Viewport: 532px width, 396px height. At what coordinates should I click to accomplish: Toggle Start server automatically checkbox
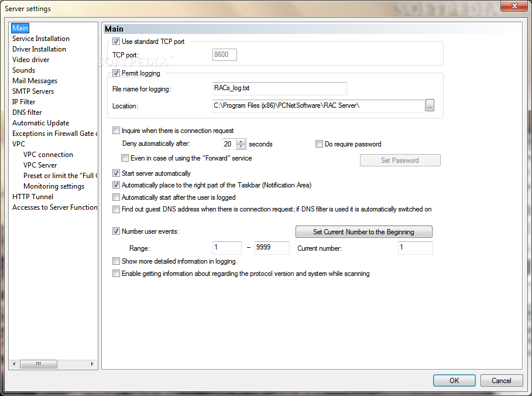(x=116, y=173)
